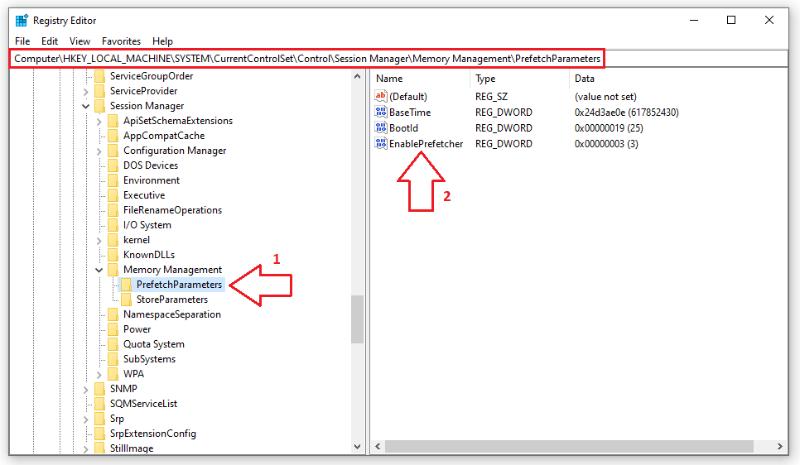This screenshot has height=465, width=800.
Task: Collapse the Session Manager key
Action: click(x=86, y=106)
